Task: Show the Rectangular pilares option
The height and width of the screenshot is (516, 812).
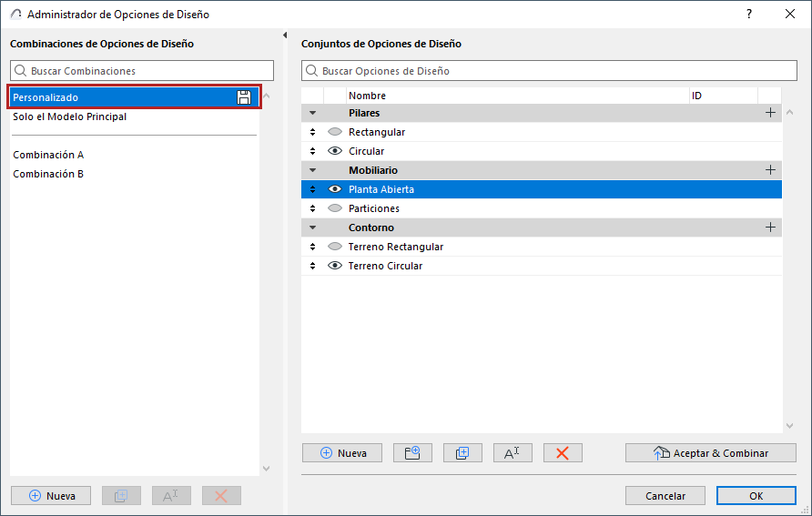Action: [x=334, y=132]
